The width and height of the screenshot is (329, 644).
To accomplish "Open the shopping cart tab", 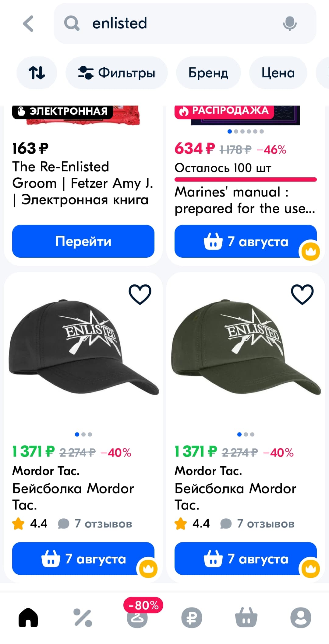I will pos(246,618).
